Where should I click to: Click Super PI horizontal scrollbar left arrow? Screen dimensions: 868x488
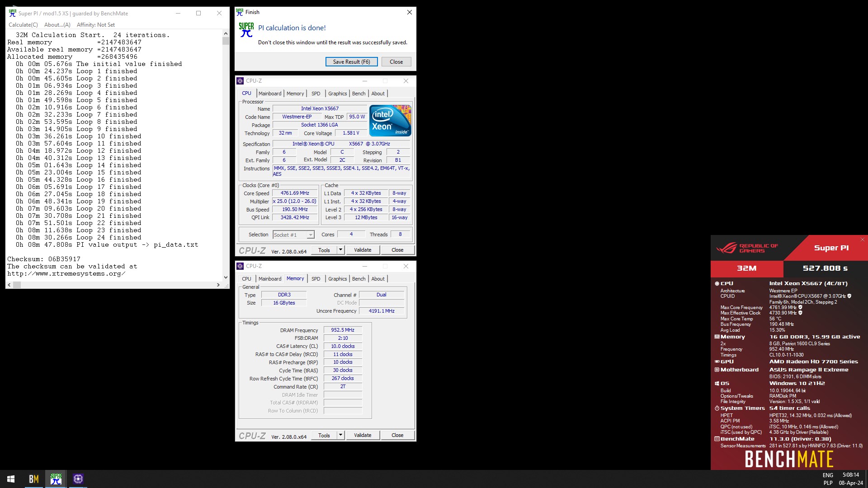(9, 285)
